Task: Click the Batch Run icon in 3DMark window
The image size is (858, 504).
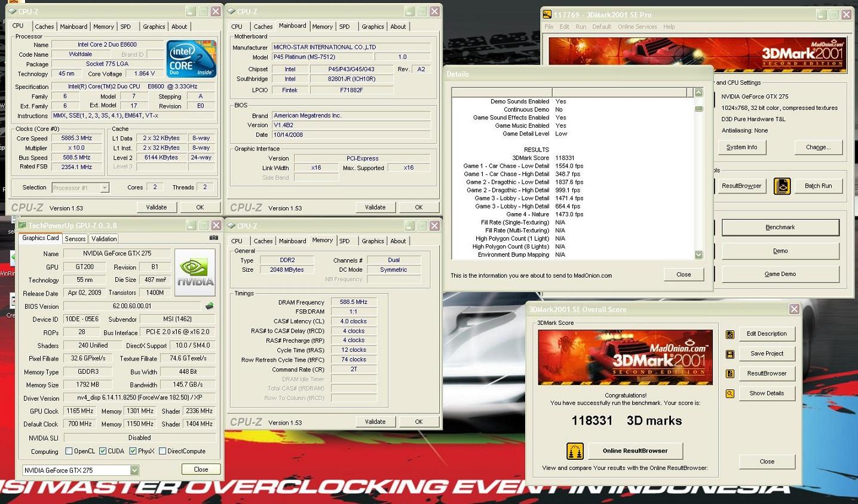Action: point(782,186)
